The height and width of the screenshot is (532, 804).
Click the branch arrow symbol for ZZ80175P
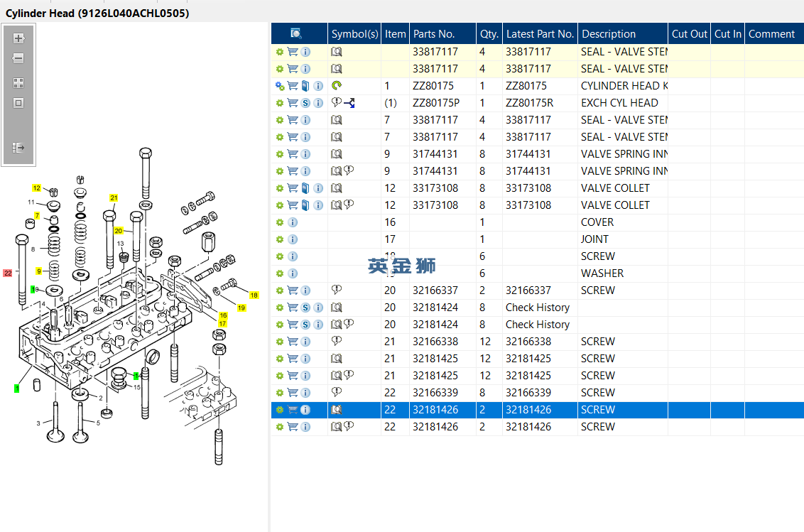point(349,103)
